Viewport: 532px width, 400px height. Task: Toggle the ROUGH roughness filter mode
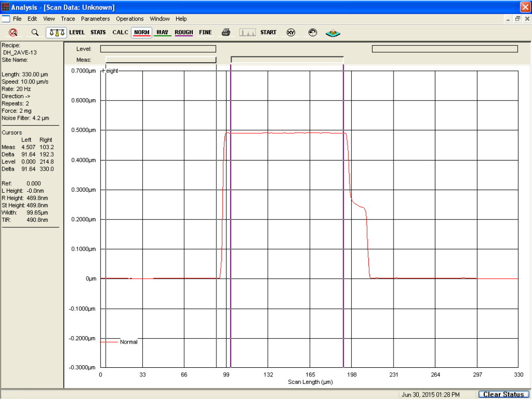(x=183, y=32)
